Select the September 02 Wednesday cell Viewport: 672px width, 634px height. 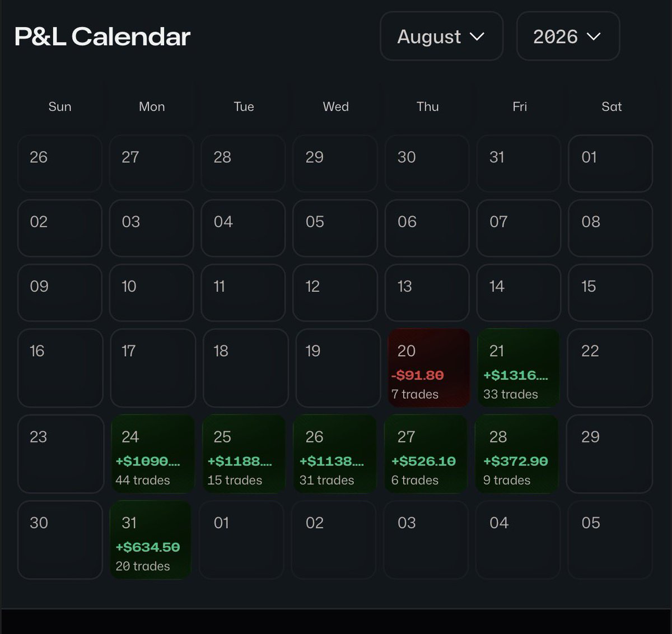click(334, 540)
